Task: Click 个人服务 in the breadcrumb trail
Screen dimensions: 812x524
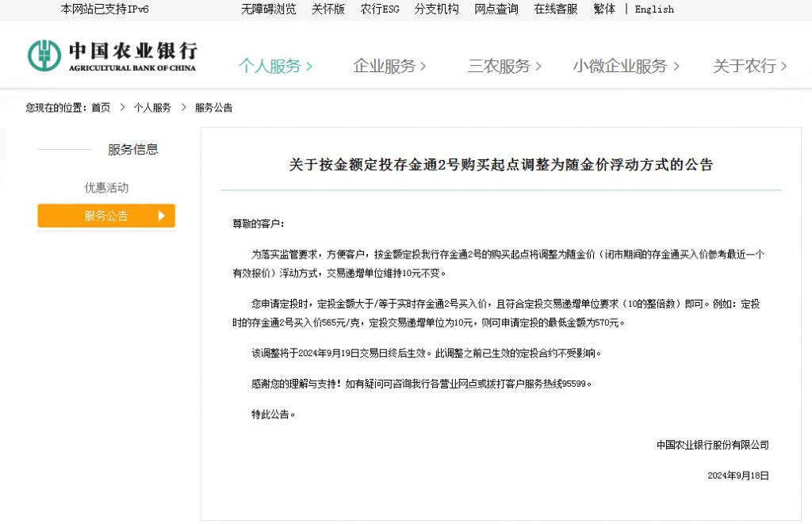Action: click(152, 108)
